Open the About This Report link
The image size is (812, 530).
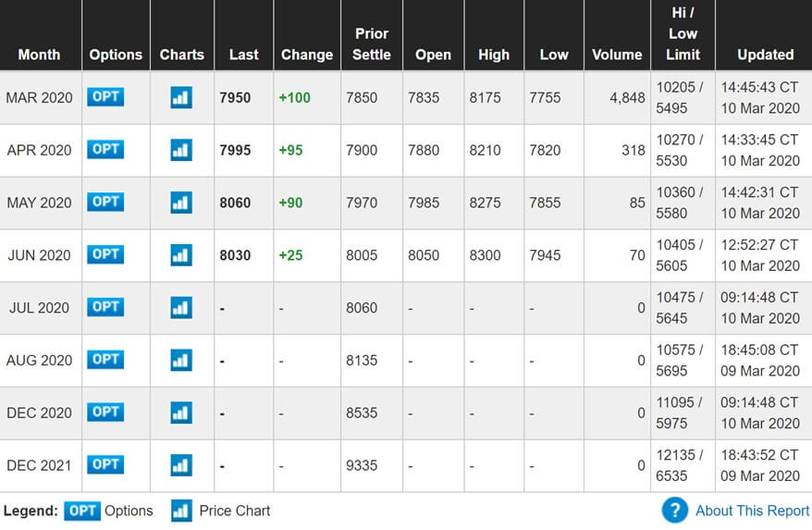coord(752,511)
